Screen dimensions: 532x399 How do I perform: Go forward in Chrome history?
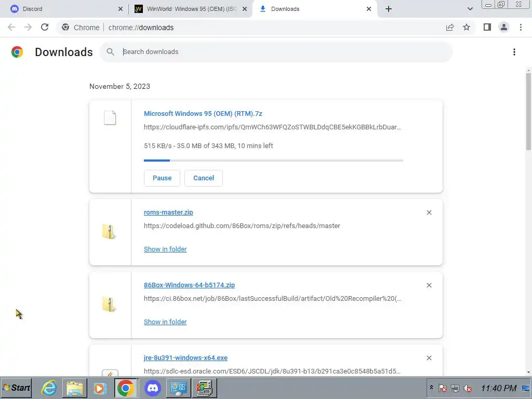point(28,27)
